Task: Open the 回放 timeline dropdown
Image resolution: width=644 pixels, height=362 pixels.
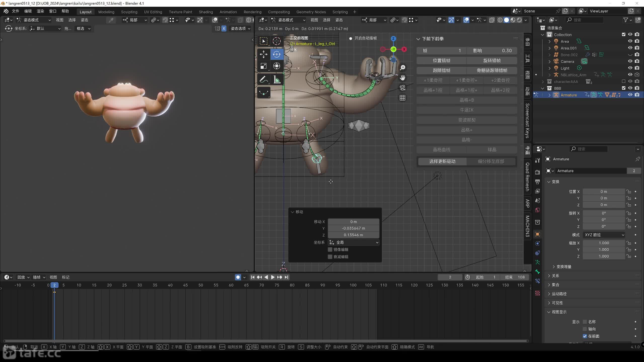Action: point(23,277)
